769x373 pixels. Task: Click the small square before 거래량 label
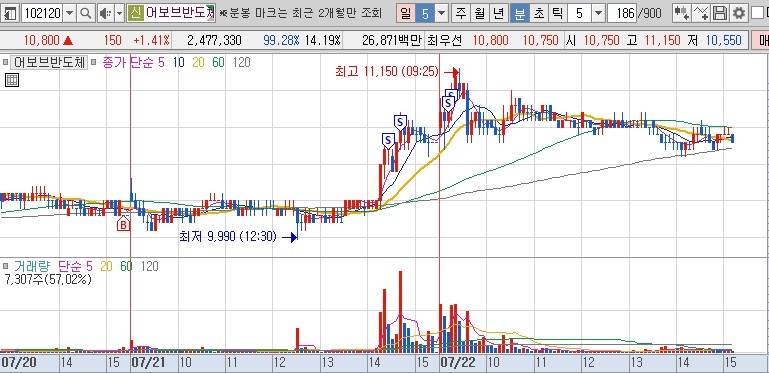click(x=5, y=266)
